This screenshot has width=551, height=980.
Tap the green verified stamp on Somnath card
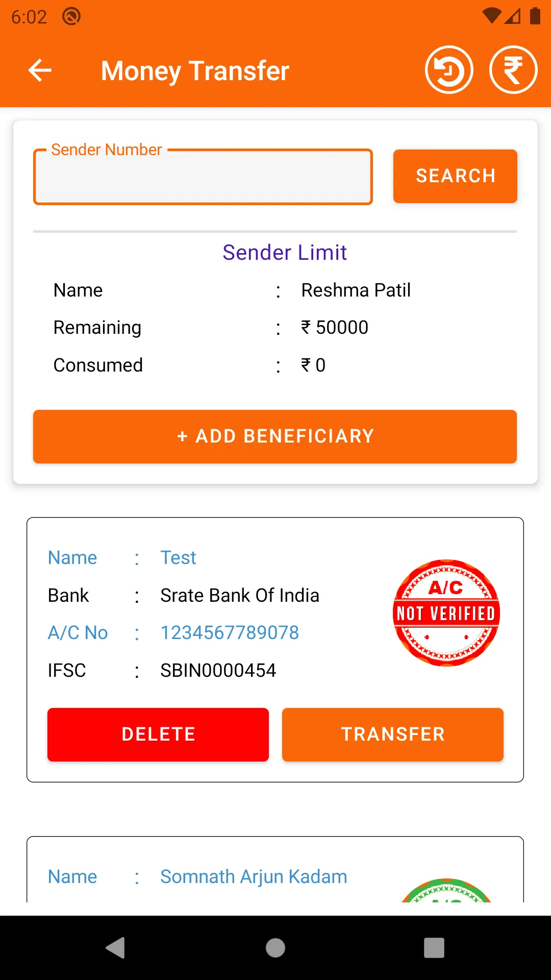(x=446, y=891)
